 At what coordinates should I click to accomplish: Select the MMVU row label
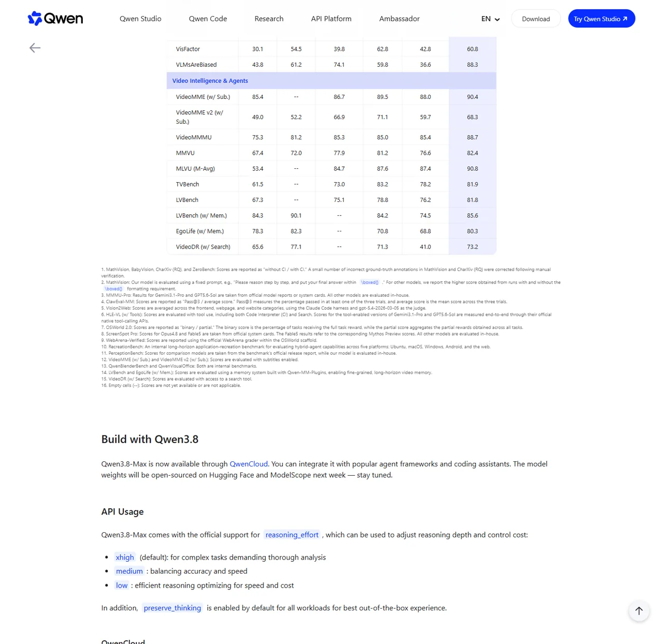pyautogui.click(x=185, y=153)
